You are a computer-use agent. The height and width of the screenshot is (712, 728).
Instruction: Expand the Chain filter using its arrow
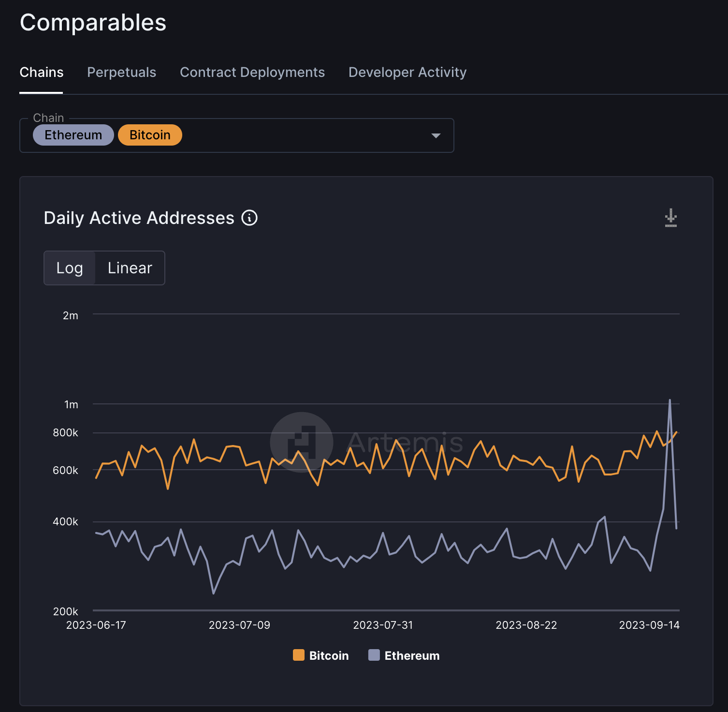436,136
